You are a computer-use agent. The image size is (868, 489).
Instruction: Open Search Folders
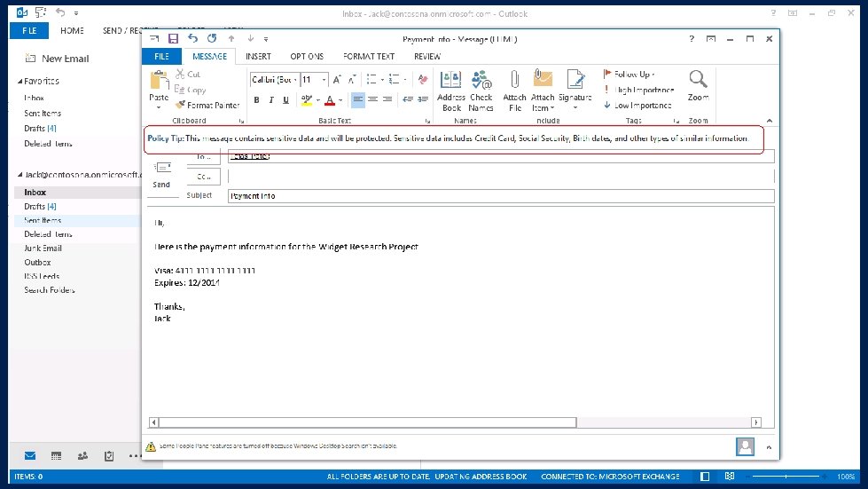[50, 290]
